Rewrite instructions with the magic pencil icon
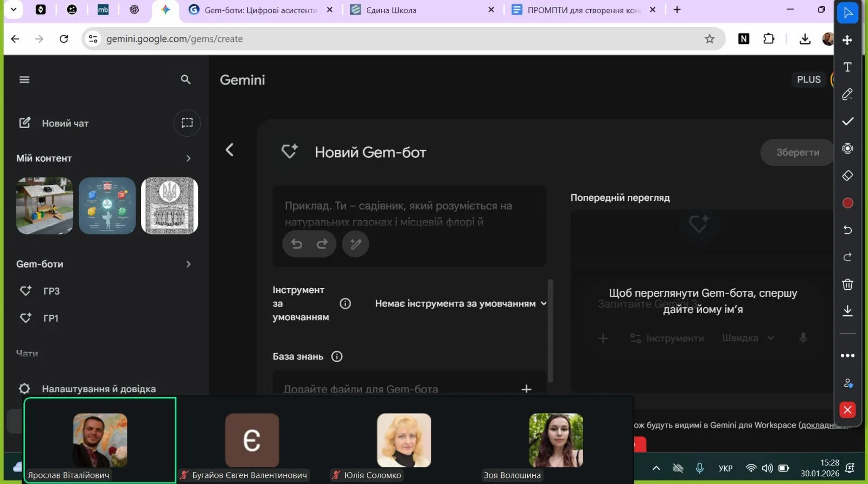 click(x=356, y=244)
